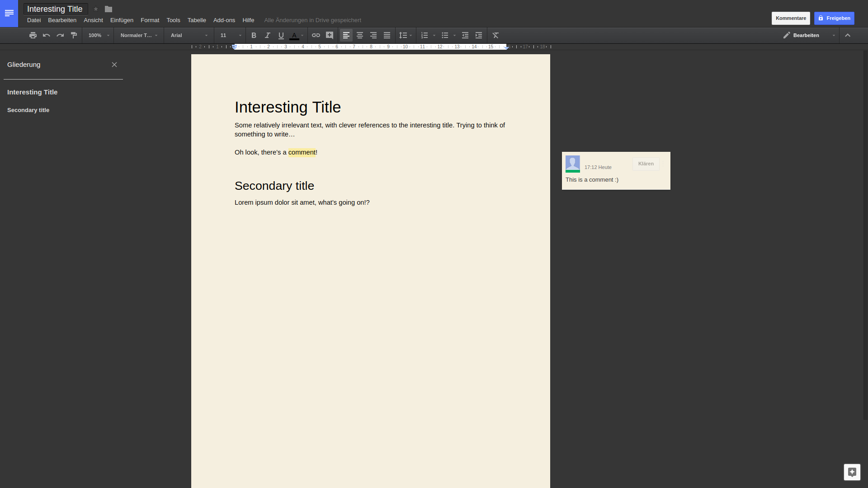Open the line spacing dropdown

[406, 35]
